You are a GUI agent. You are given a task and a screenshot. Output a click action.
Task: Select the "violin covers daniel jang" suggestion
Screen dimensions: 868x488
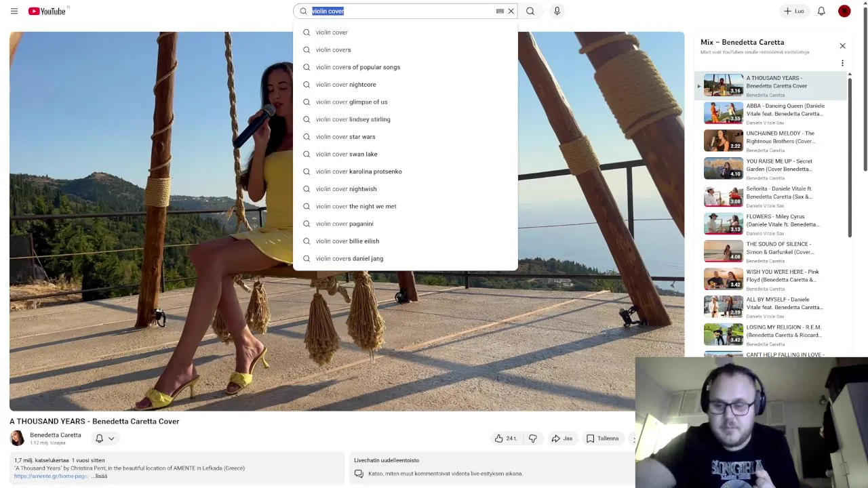406,258
